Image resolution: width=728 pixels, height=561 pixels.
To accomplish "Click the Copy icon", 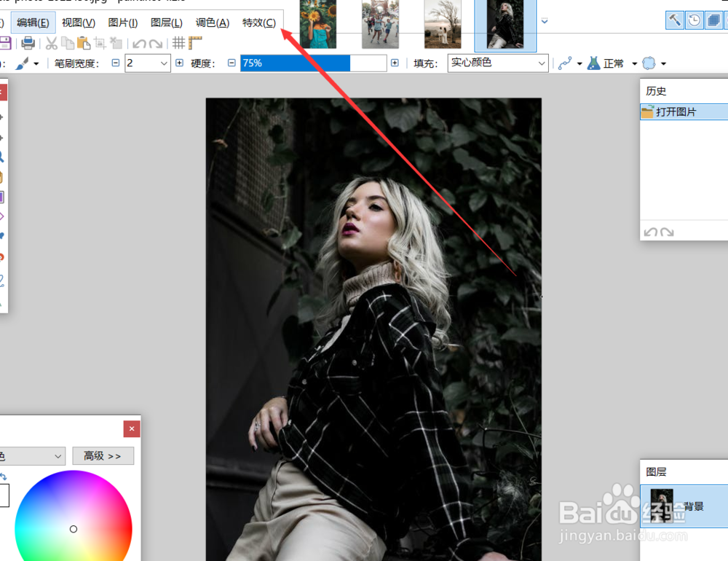I will pos(68,43).
